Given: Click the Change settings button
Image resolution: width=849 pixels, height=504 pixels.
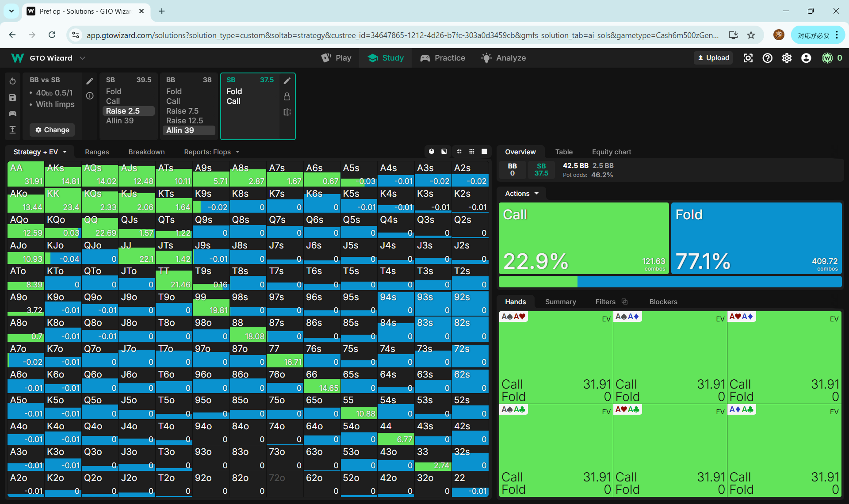Looking at the screenshot, I should 52,130.
